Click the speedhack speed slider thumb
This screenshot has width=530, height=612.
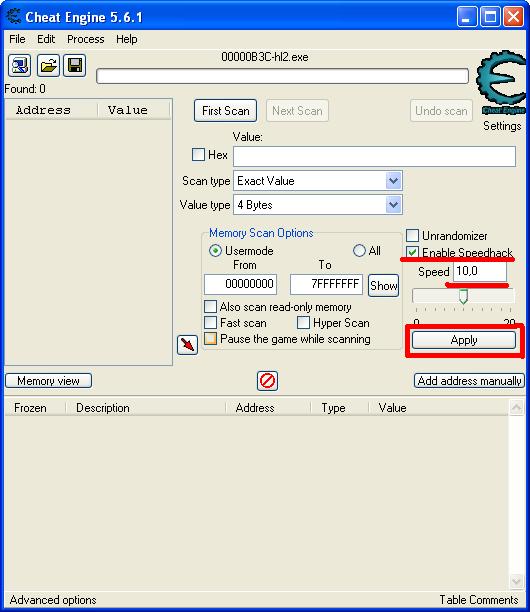coord(463,296)
